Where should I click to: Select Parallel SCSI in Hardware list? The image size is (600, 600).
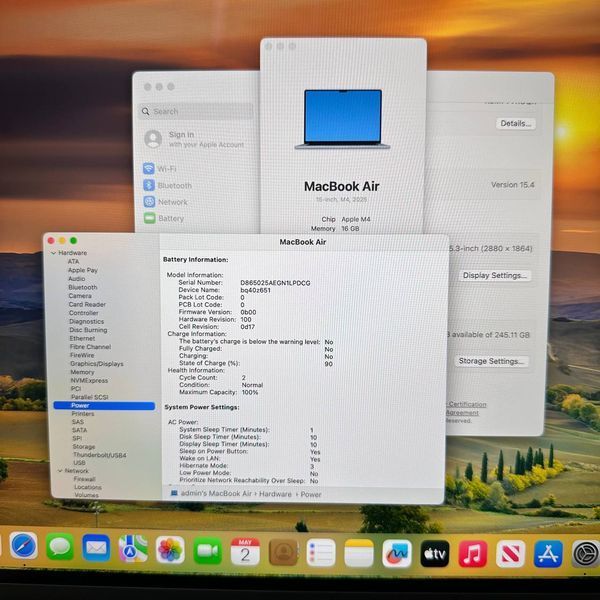click(x=90, y=397)
